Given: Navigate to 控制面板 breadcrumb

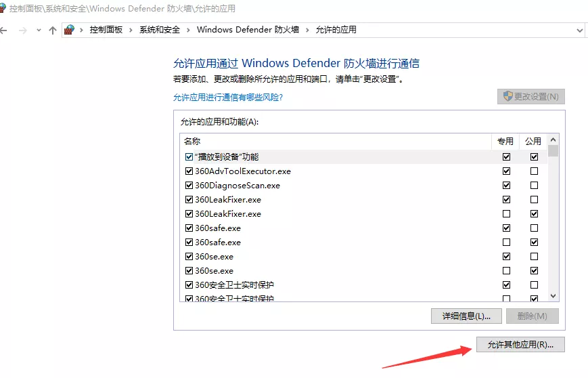Looking at the screenshot, I should [106, 30].
